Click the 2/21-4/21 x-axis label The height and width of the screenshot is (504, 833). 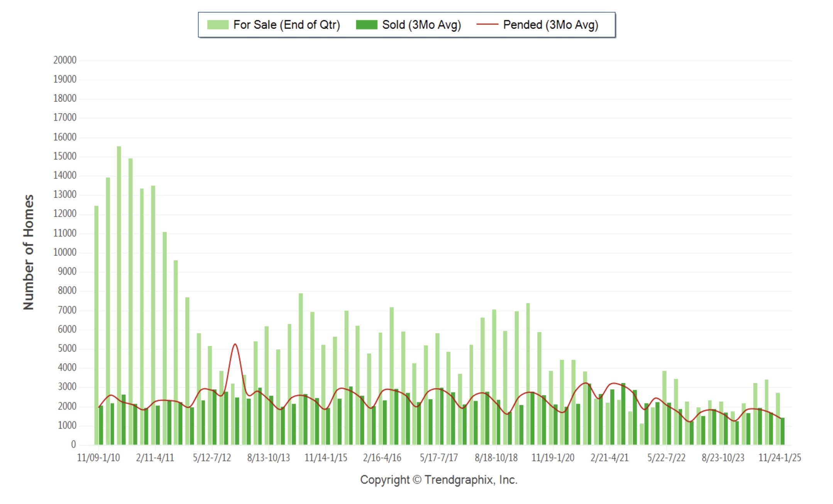[x=610, y=458]
